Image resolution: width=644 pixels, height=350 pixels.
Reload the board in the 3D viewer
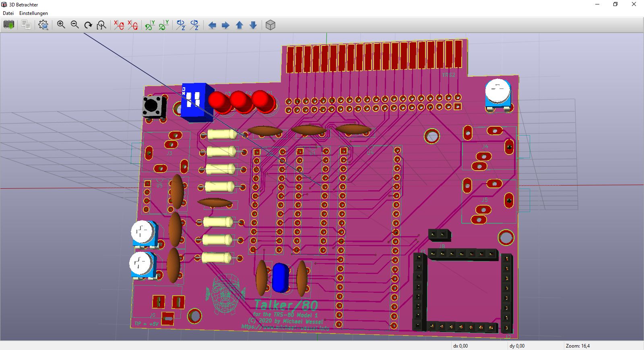[x=9, y=25]
